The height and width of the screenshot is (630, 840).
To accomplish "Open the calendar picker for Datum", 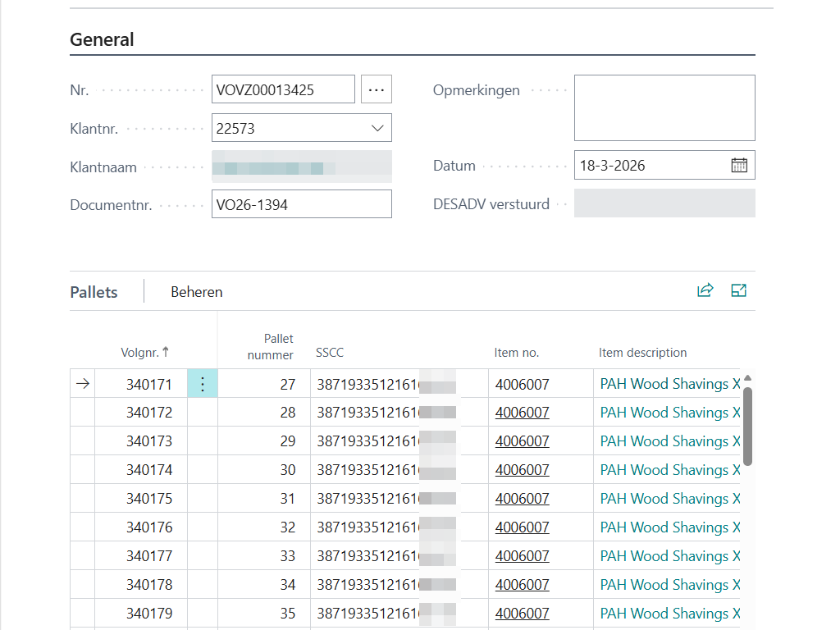I will [x=738, y=165].
